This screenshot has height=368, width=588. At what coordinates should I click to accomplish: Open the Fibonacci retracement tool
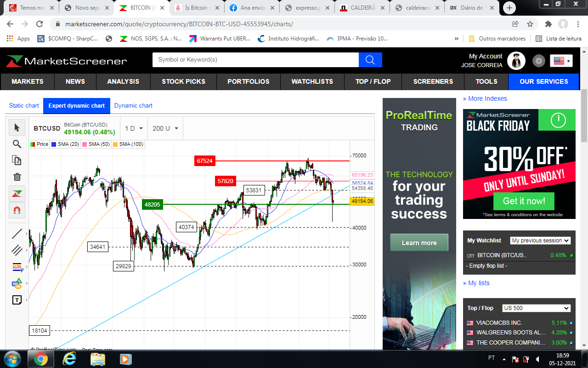pos(17,267)
